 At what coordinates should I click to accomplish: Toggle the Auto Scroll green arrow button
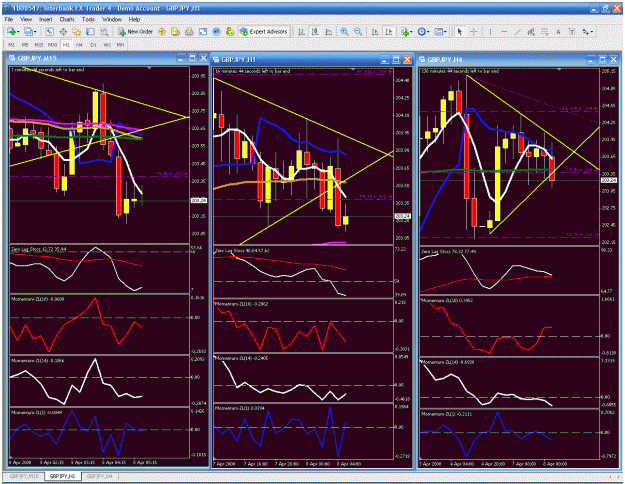(x=375, y=31)
